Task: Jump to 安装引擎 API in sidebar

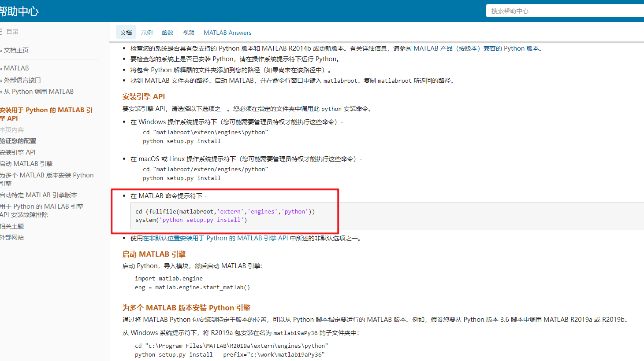Action: click(x=18, y=152)
